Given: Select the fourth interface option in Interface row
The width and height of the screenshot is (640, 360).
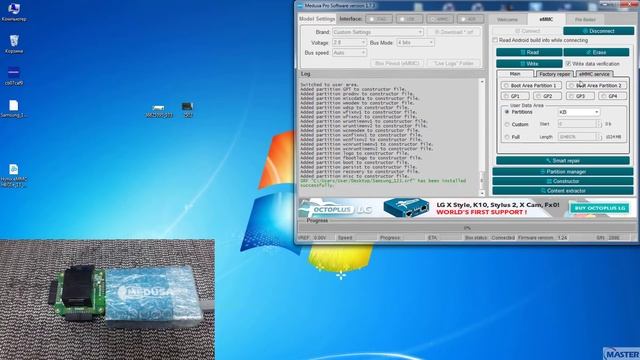Looking at the screenshot, I should pos(470,19).
